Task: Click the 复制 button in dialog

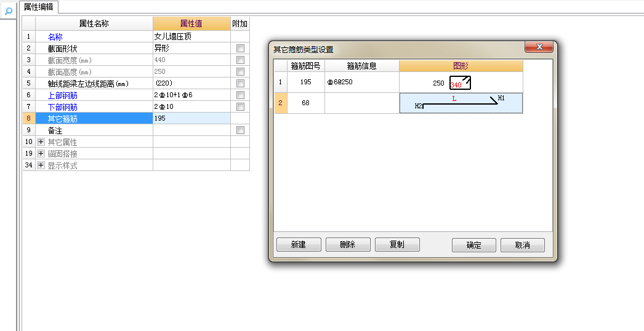Action: click(x=397, y=245)
